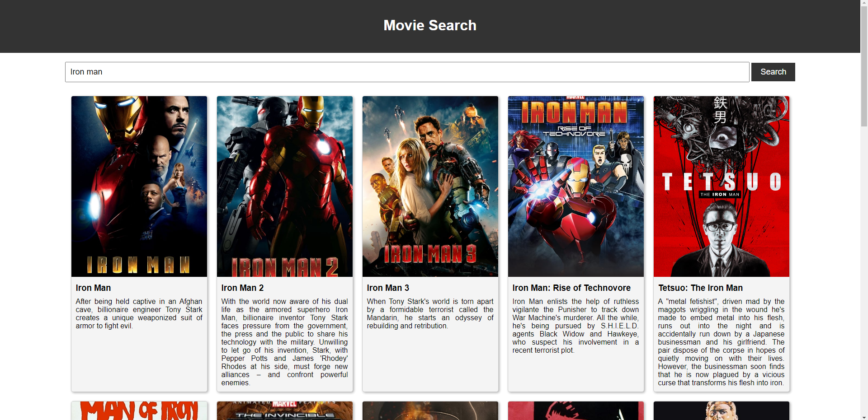Image resolution: width=868 pixels, height=420 pixels.
Task: Click description starting "Iron Man enlists the help"
Action: pos(576,326)
